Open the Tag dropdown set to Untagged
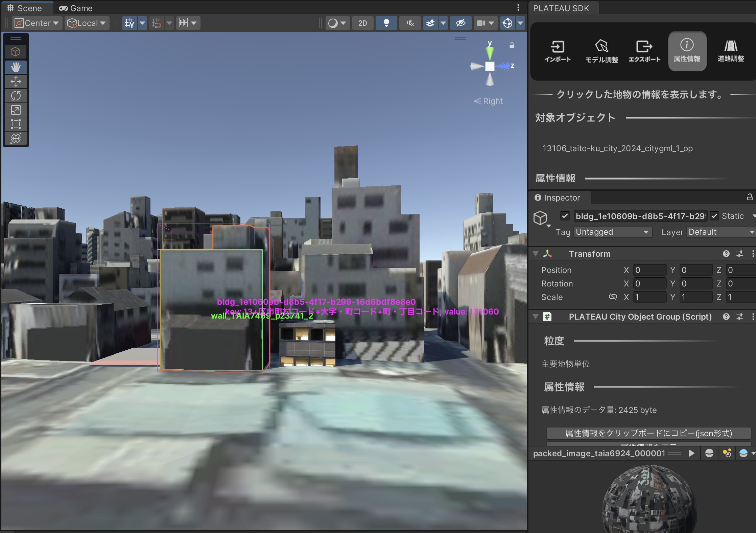Viewport: 756px width, 533px height. pos(612,232)
